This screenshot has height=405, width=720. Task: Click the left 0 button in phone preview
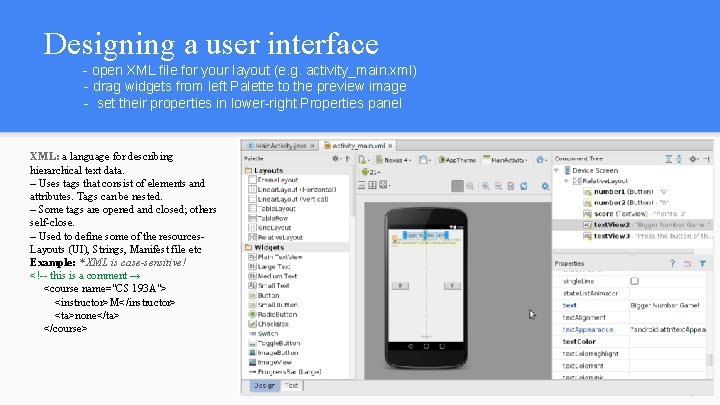click(x=400, y=286)
